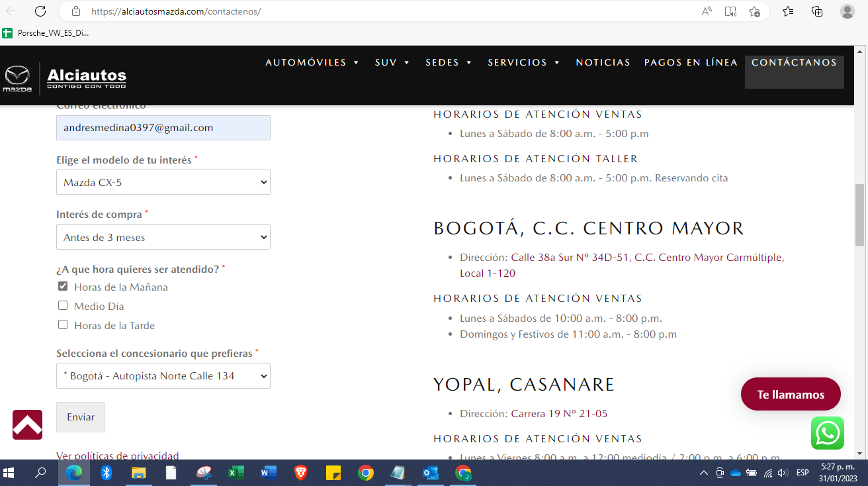Open the Calle 38a Sur address link
The height and width of the screenshot is (486, 868).
[623, 265]
